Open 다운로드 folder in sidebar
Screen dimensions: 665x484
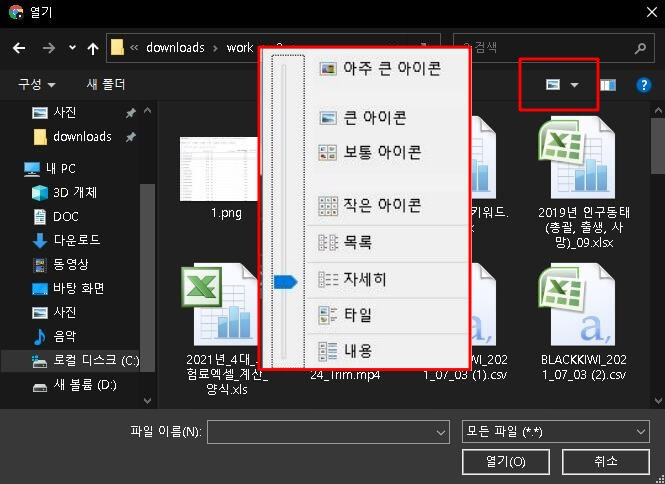point(66,240)
